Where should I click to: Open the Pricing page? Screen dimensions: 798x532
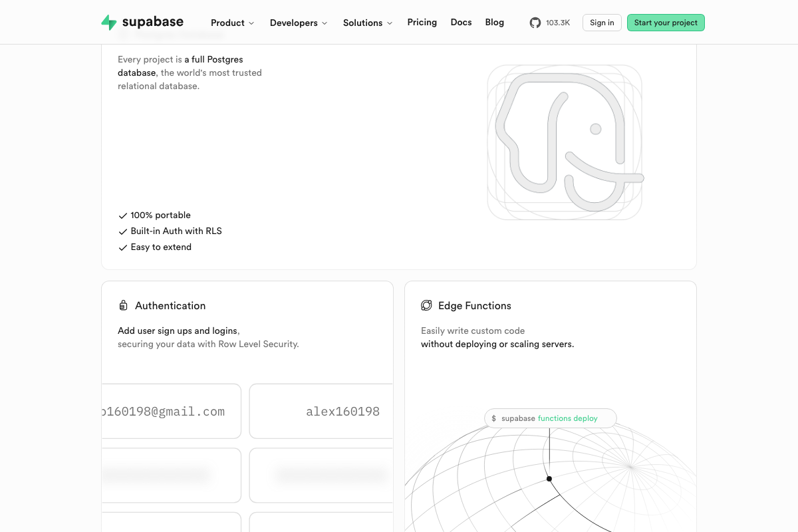[422, 22]
